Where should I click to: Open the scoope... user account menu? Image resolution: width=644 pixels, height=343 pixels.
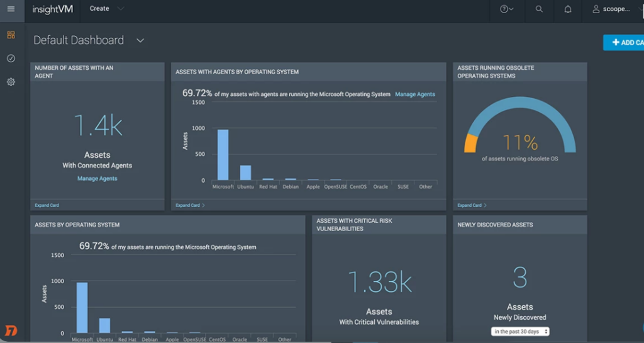(x=611, y=9)
